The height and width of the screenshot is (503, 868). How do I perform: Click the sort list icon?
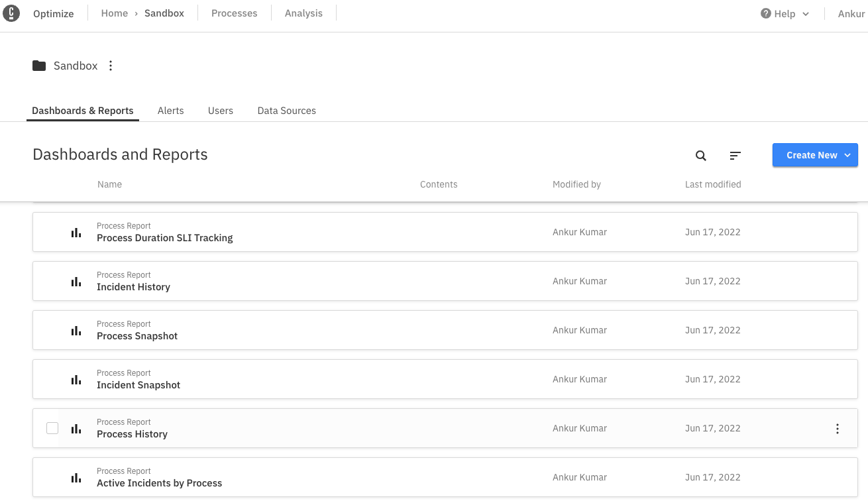click(x=735, y=156)
